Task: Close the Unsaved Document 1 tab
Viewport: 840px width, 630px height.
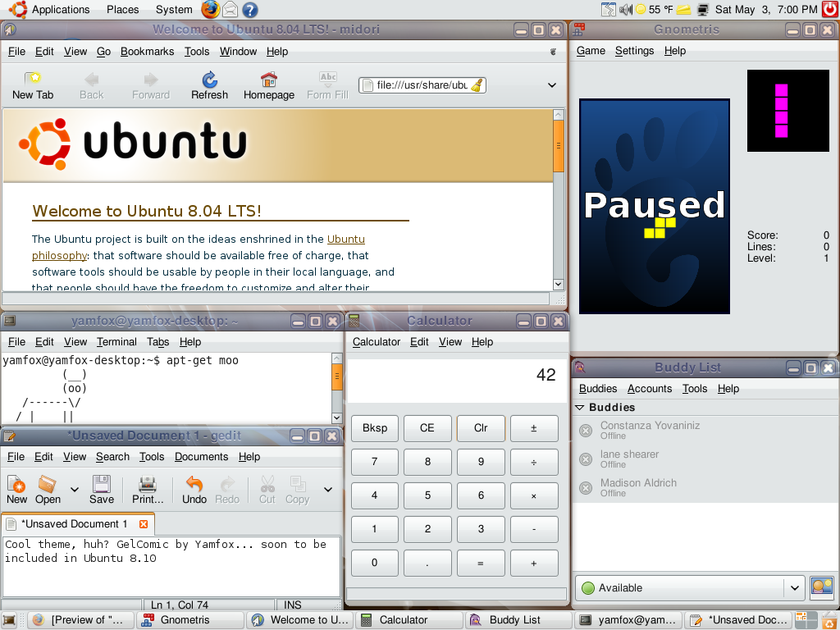Action: point(144,524)
